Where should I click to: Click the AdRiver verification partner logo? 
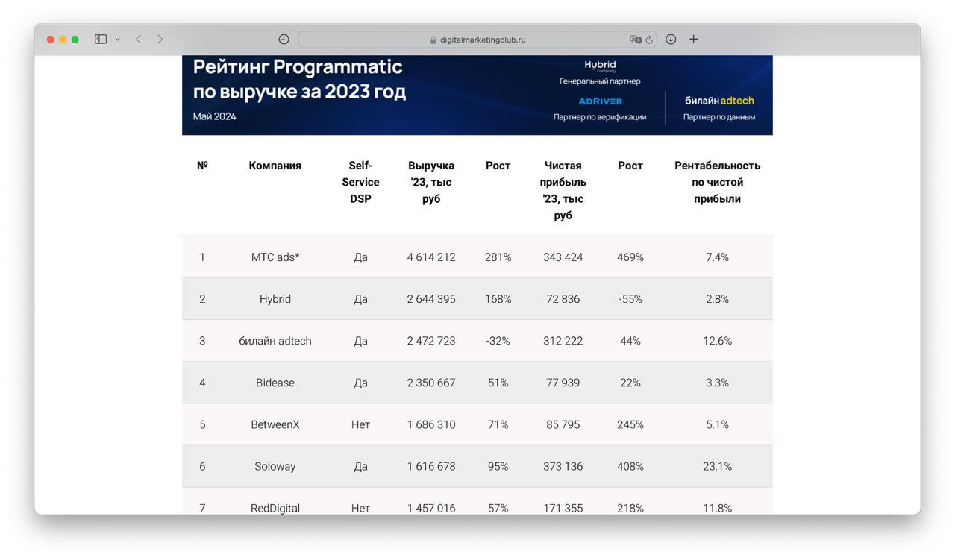(x=600, y=101)
